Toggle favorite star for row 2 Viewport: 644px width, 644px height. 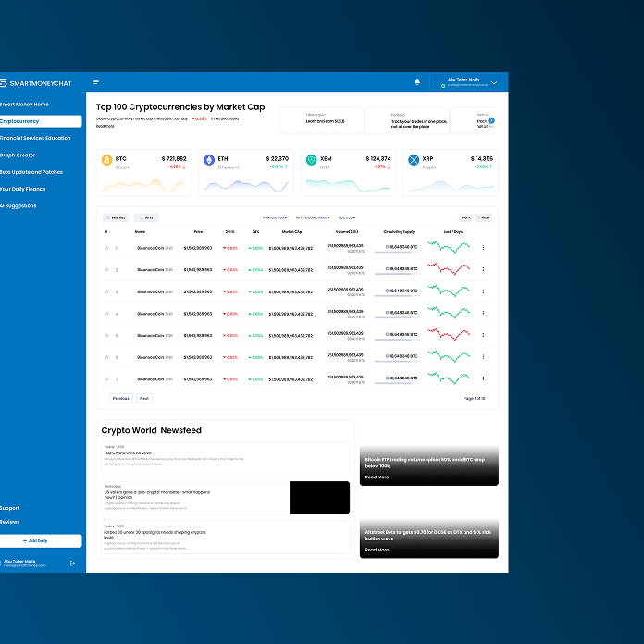[x=106, y=269]
